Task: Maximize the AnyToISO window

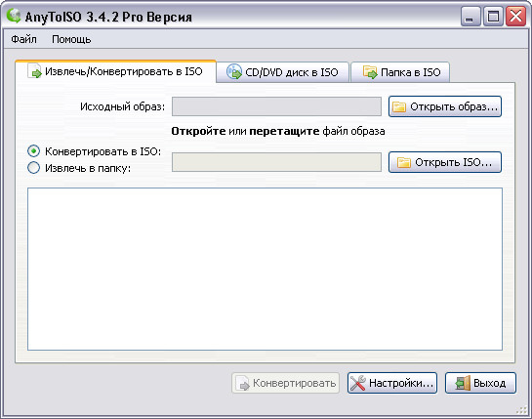Action: 493,17
